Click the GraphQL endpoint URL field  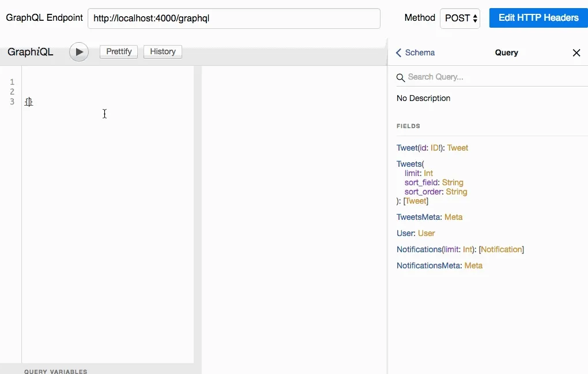point(233,18)
